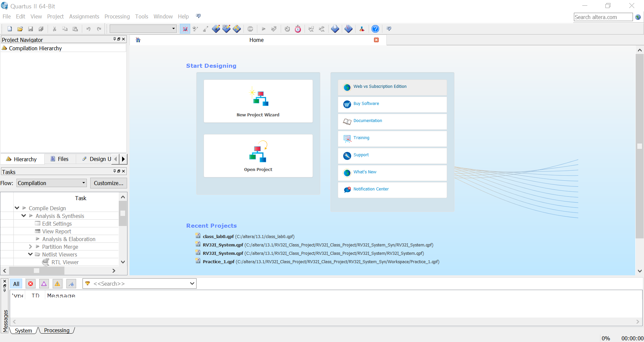644x342 pixels.
Task: Select the Hierarchy tab
Action: coord(22,159)
